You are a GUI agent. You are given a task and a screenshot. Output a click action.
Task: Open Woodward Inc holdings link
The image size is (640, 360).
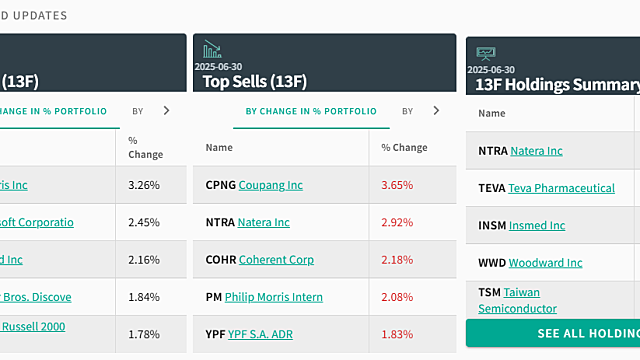(545, 262)
